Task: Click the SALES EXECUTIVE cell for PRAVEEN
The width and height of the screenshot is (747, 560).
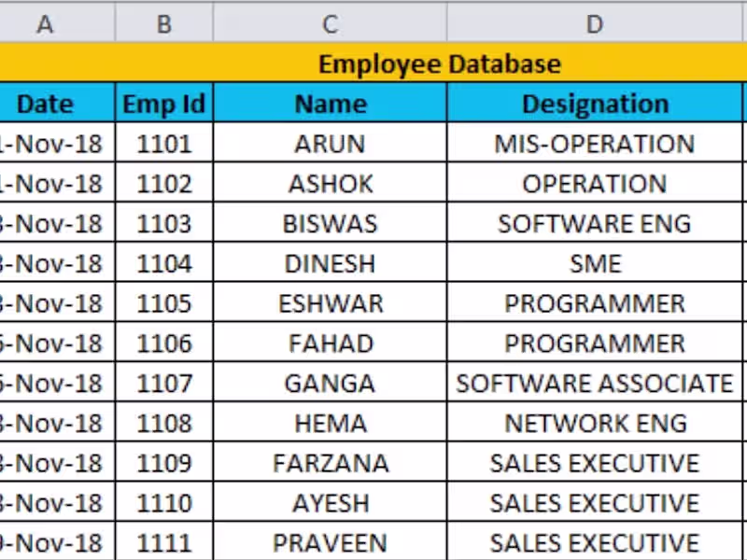Action: coord(594,542)
